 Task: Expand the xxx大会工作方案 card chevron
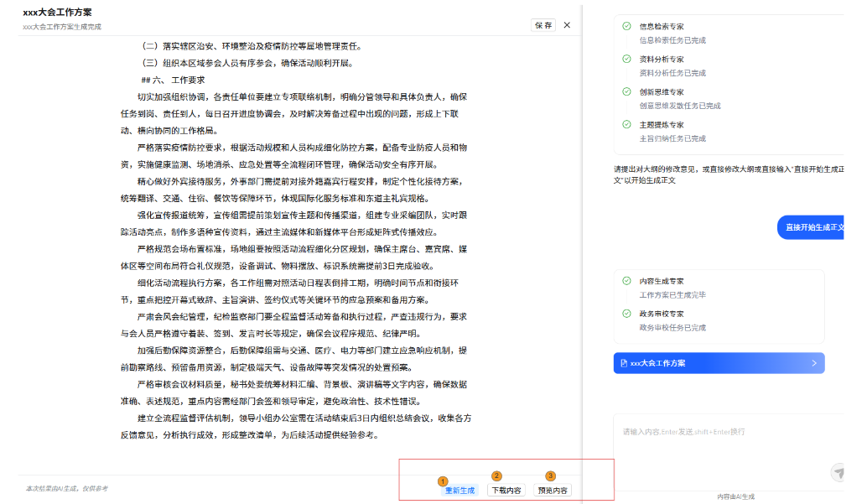pyautogui.click(x=813, y=363)
